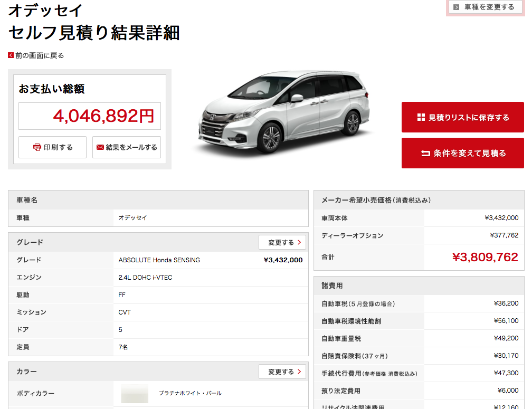Viewport: 532px width, 409px height.
Task: Select the プラチナホワイト・パール color swatch
Action: (135, 393)
